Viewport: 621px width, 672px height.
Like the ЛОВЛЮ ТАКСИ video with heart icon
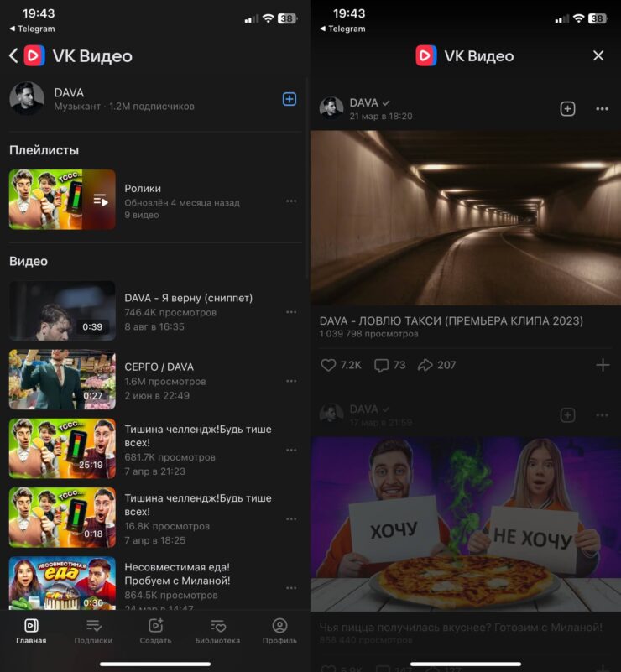click(329, 365)
